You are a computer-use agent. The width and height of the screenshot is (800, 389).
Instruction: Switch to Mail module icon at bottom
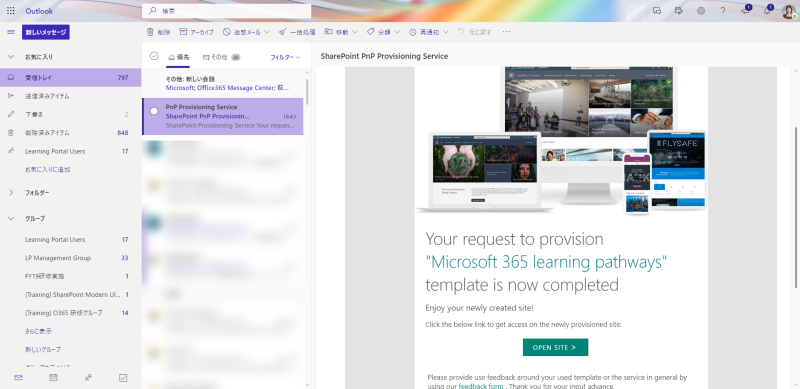click(18, 378)
